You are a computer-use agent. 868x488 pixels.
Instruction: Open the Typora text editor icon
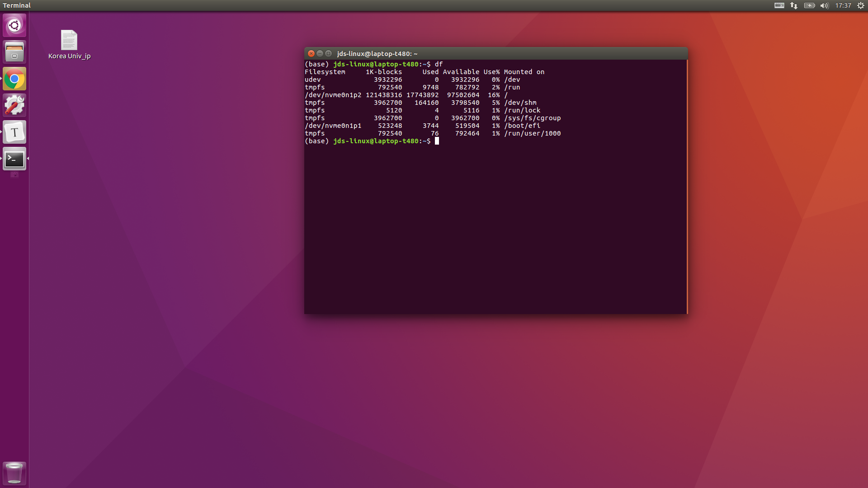click(14, 132)
